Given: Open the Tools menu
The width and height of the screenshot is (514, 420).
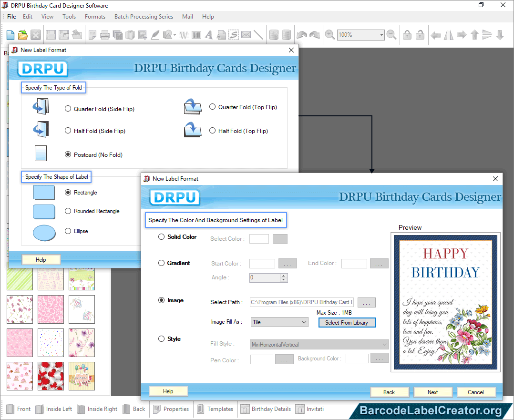Looking at the screenshot, I should 69,17.
